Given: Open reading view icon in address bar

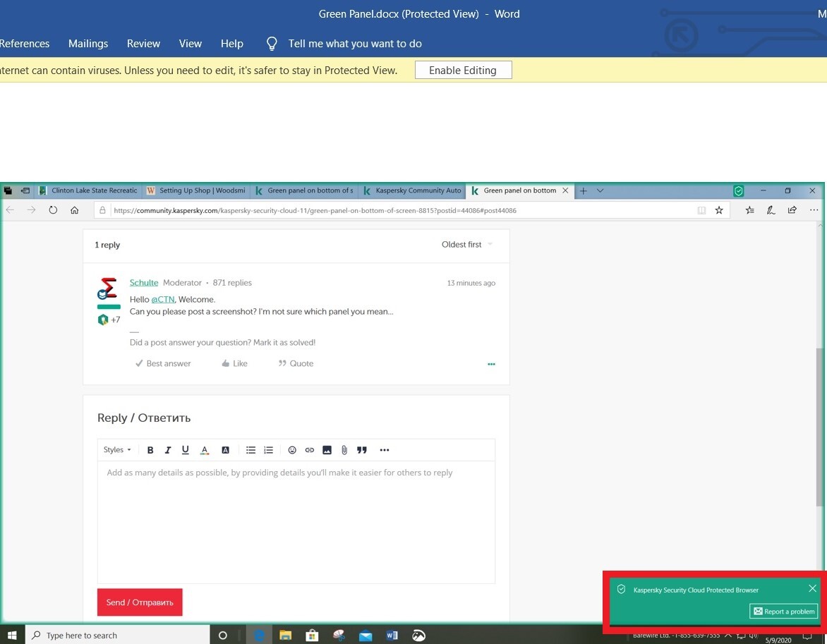Looking at the screenshot, I should 701,210.
